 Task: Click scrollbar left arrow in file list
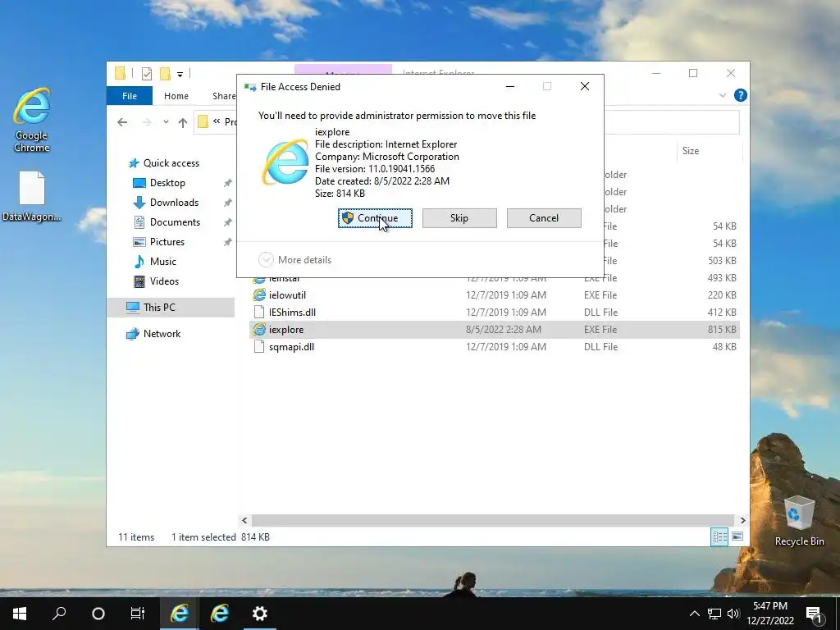244,520
